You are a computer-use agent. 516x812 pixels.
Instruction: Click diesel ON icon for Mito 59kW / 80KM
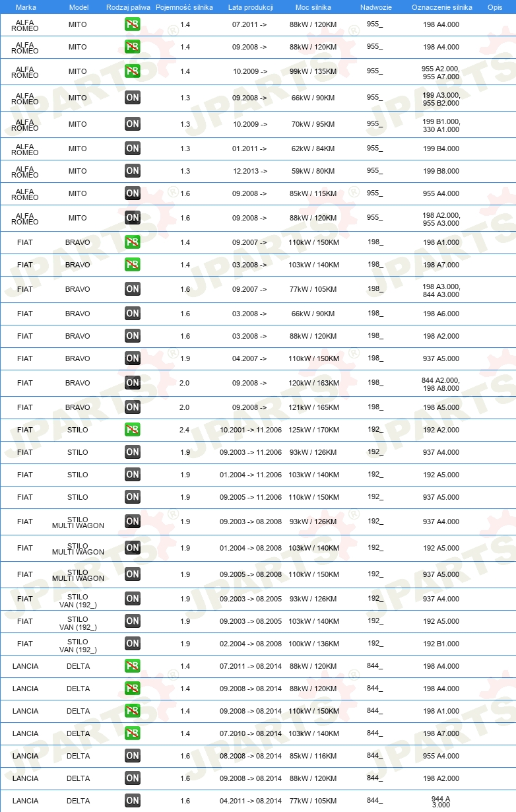pos(133,171)
